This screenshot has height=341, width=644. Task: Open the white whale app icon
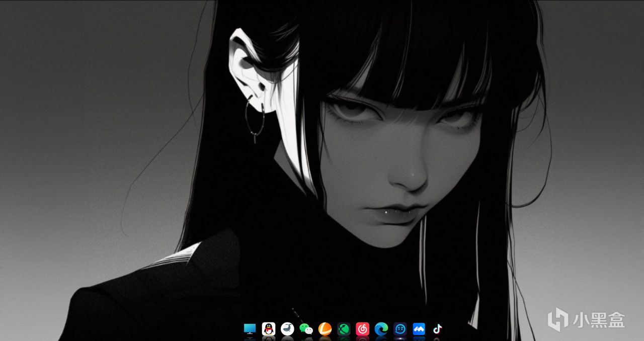coord(287,329)
